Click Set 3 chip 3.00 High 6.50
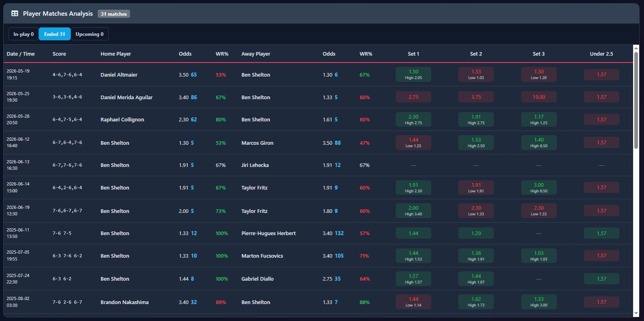The height and width of the screenshot is (321, 644). pyautogui.click(x=539, y=188)
